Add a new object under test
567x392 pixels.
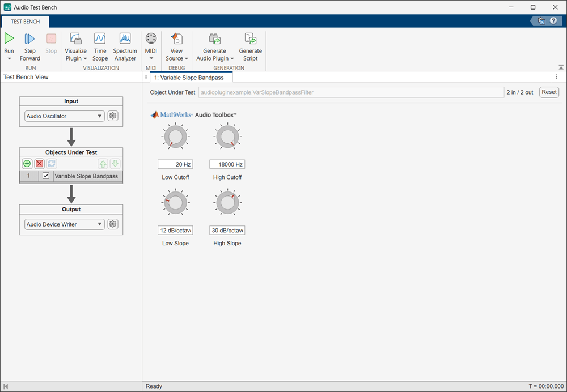click(27, 164)
